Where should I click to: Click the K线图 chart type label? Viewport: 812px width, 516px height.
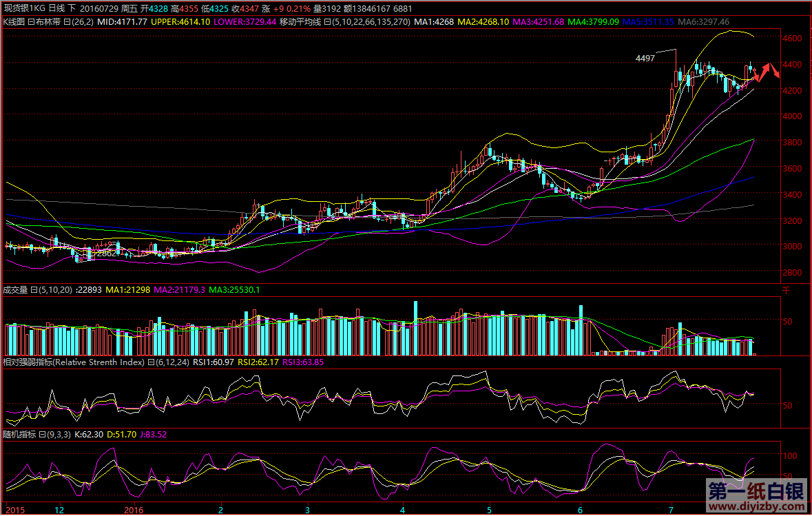click(14, 22)
